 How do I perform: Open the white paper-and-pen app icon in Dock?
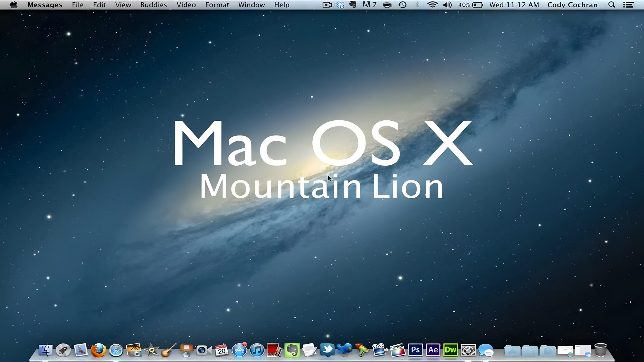[310, 350]
